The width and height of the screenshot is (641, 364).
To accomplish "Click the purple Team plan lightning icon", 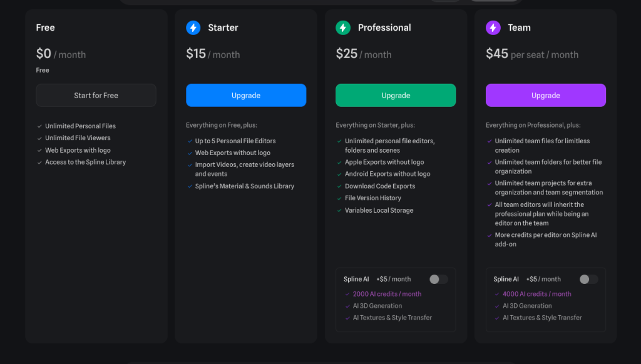I will pyautogui.click(x=493, y=28).
